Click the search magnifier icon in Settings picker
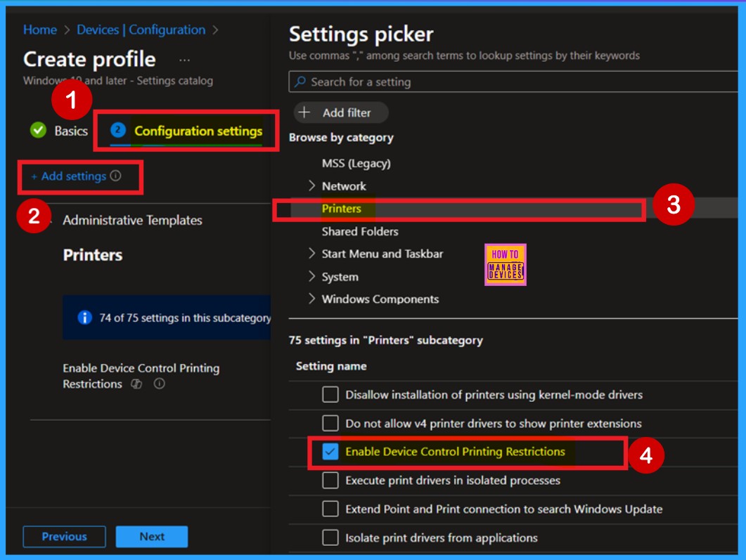746x560 pixels. click(300, 82)
